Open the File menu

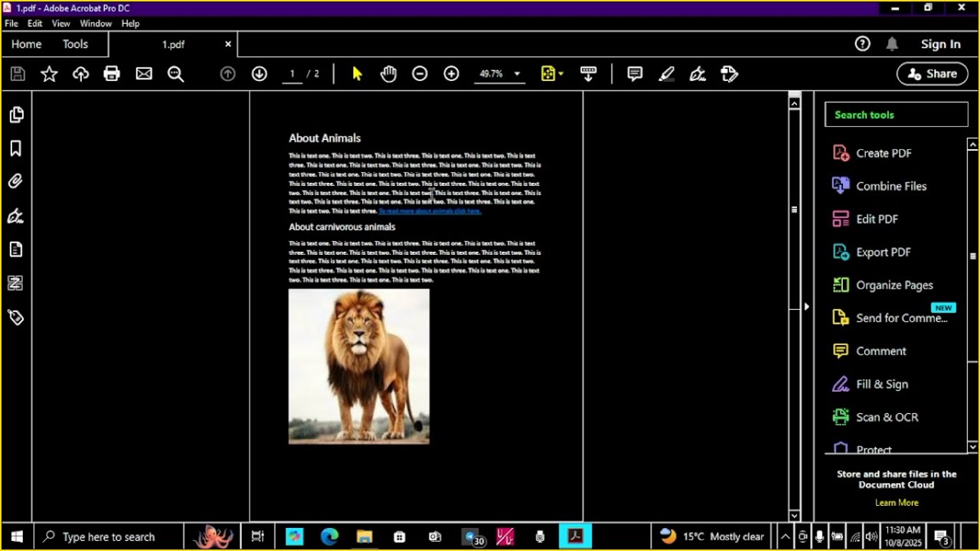[x=11, y=24]
